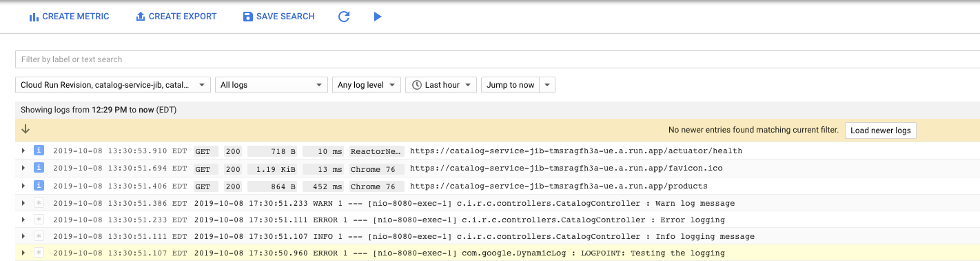980x261 pixels.
Task: Expand the LOGPOINT Testing the logging entry
Action: click(23, 253)
